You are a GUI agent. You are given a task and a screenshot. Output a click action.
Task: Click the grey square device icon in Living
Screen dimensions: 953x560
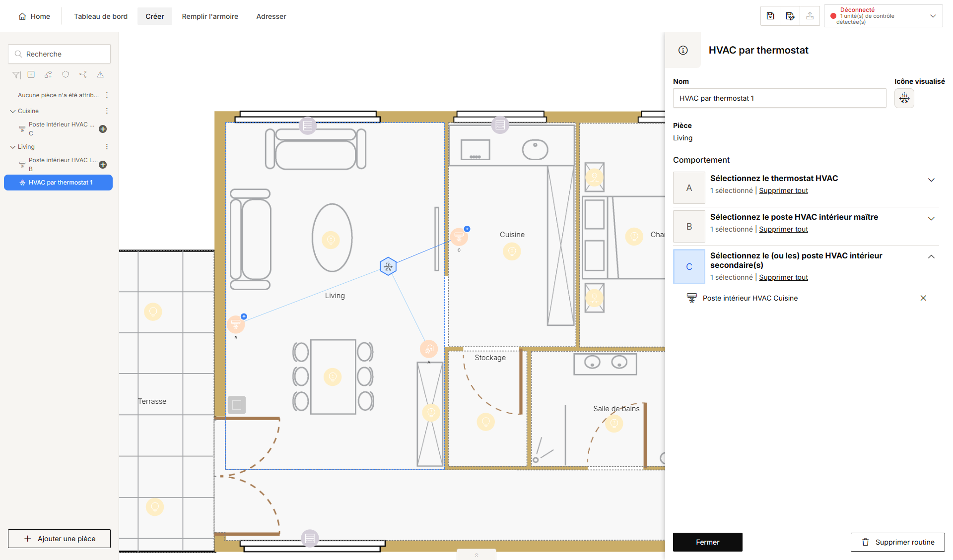(x=237, y=405)
